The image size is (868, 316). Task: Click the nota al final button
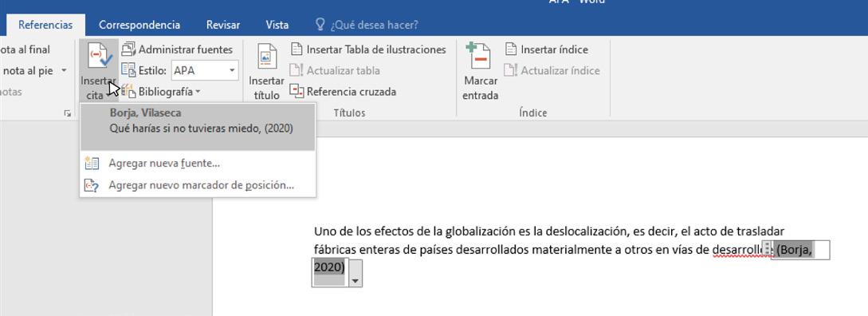pyautogui.click(x=26, y=49)
